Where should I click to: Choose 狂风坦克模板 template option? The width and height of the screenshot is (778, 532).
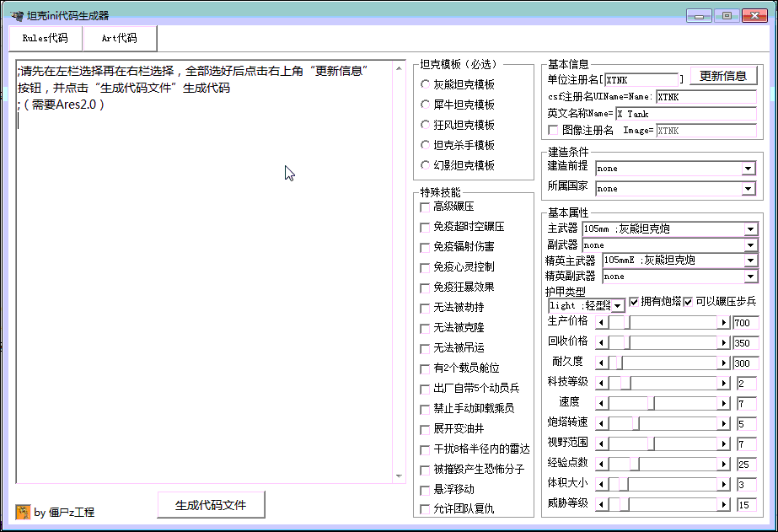425,125
